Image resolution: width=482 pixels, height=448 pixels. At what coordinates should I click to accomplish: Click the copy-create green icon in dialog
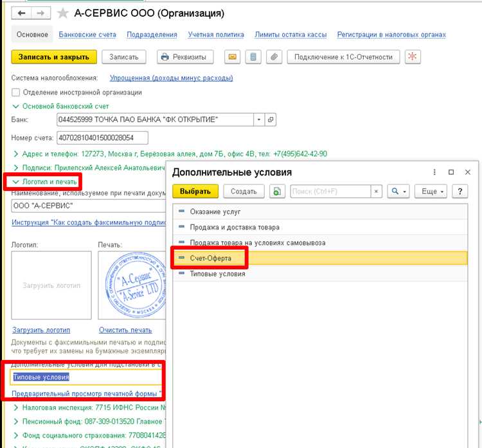[277, 192]
